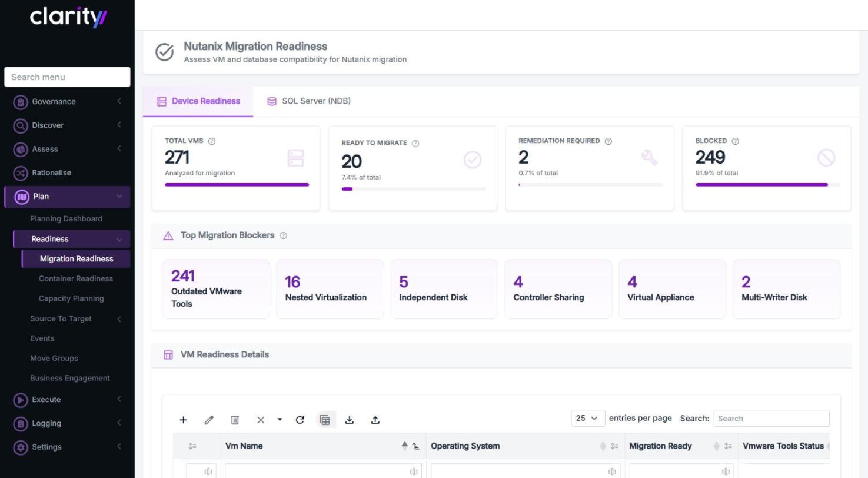The image size is (868, 478).
Task: Click sort arrows on Operating System column
Action: click(603, 446)
